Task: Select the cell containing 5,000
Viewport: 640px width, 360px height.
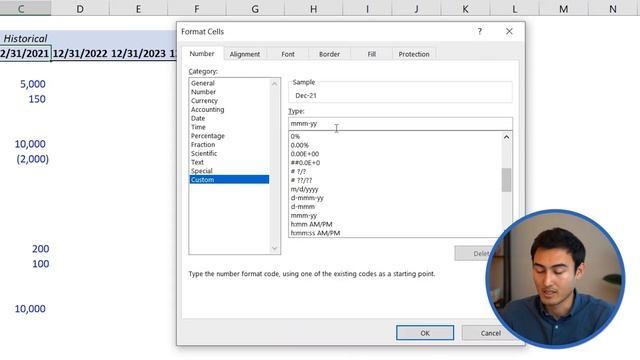Action: (x=25, y=84)
